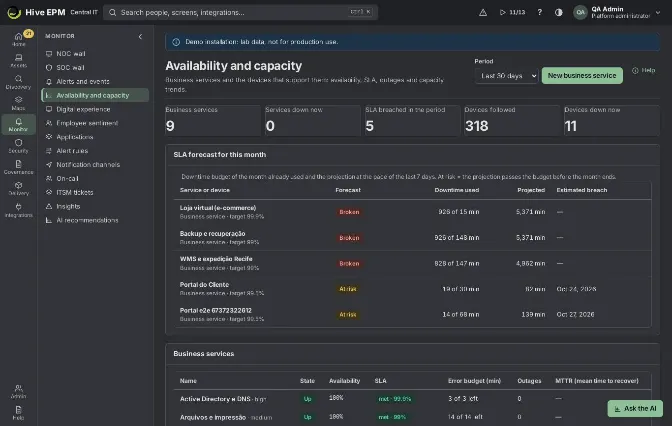Open AI recommendations menu item
The image size is (672, 426).
[95, 220]
